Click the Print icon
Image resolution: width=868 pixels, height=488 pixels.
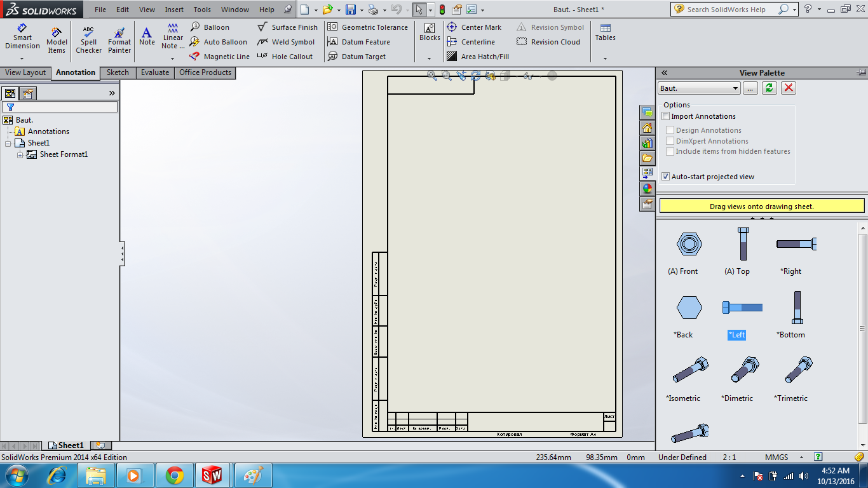(374, 10)
